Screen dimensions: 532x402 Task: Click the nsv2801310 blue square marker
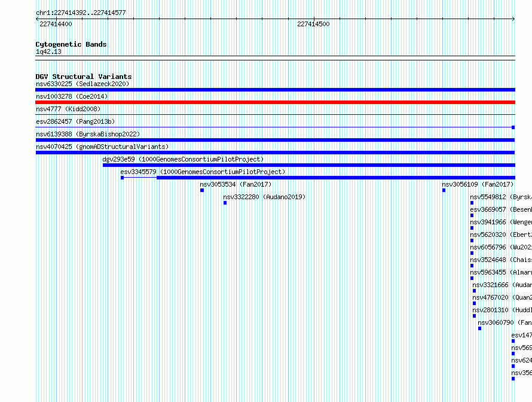coord(475,316)
